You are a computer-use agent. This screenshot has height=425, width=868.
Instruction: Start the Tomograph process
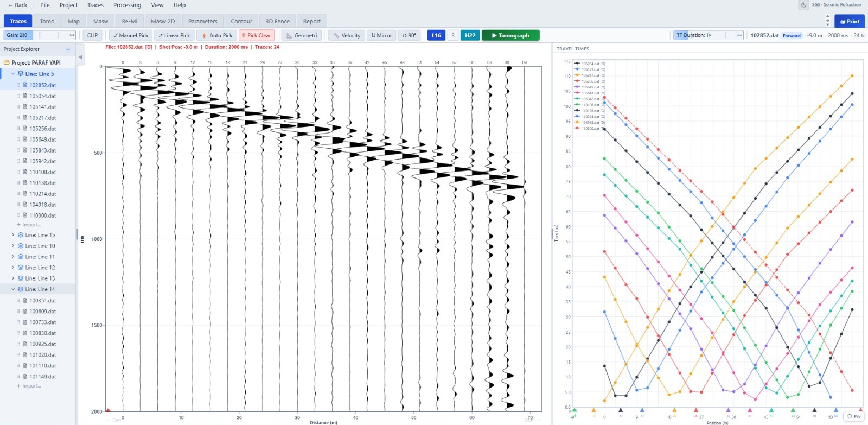510,35
